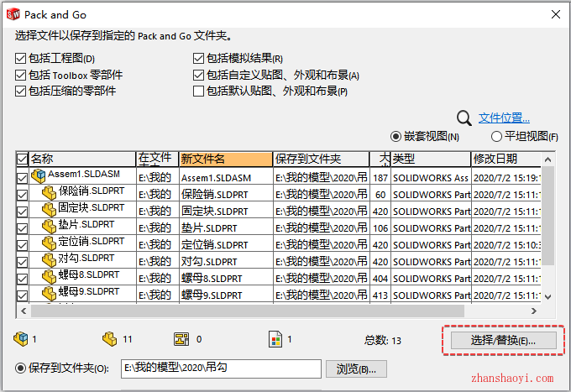Click the part icon beside 螺母8.SLDPRT

click(49, 277)
